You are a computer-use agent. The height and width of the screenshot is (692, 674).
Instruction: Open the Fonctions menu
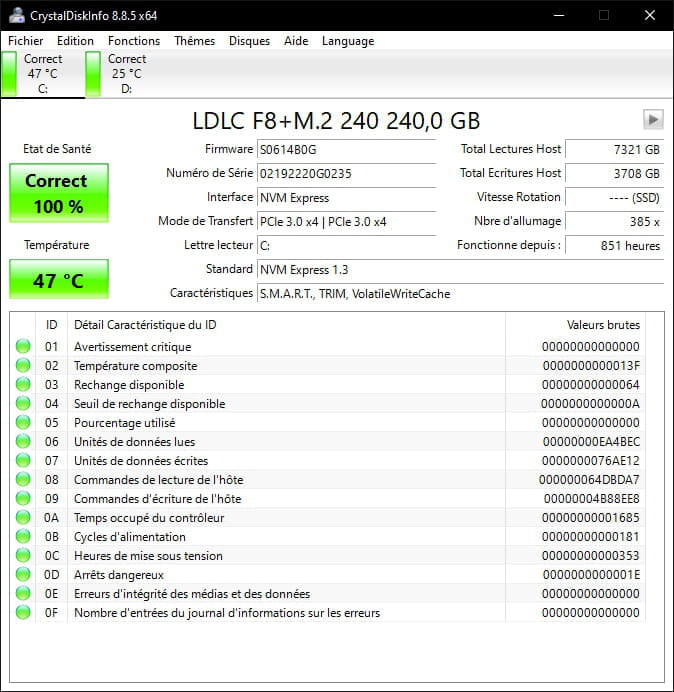click(134, 41)
